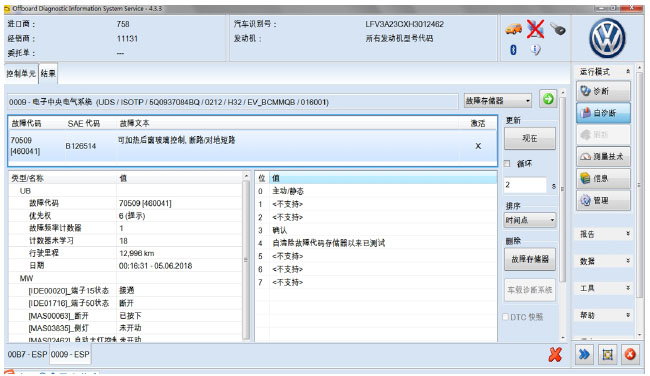Collapse the 运行模式 section
The image size is (650, 376).
628,71
